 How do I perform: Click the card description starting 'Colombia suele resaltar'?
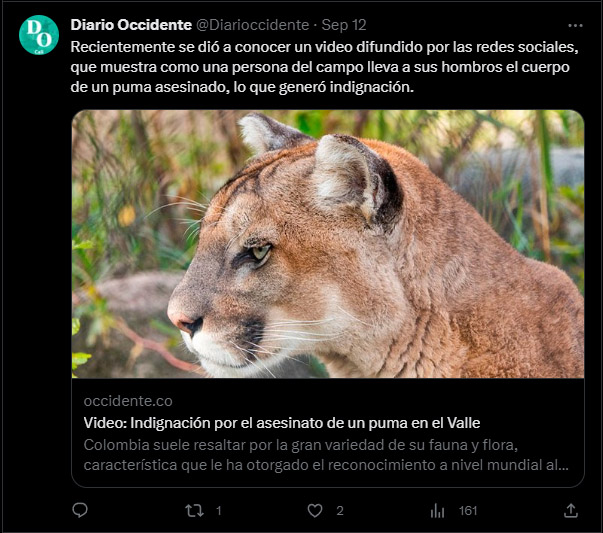326,455
